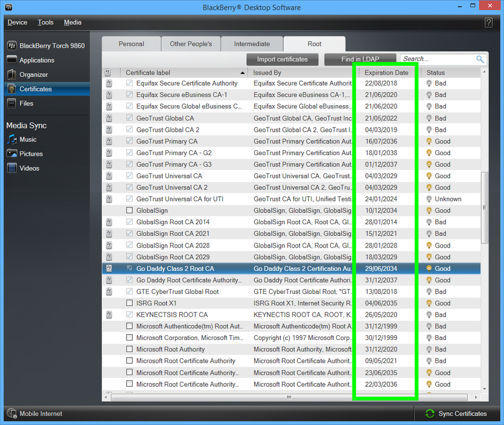Check Microsoft Corporation, Microsoft Tim... checkbox
The width and height of the screenshot is (504, 425).
(x=129, y=338)
